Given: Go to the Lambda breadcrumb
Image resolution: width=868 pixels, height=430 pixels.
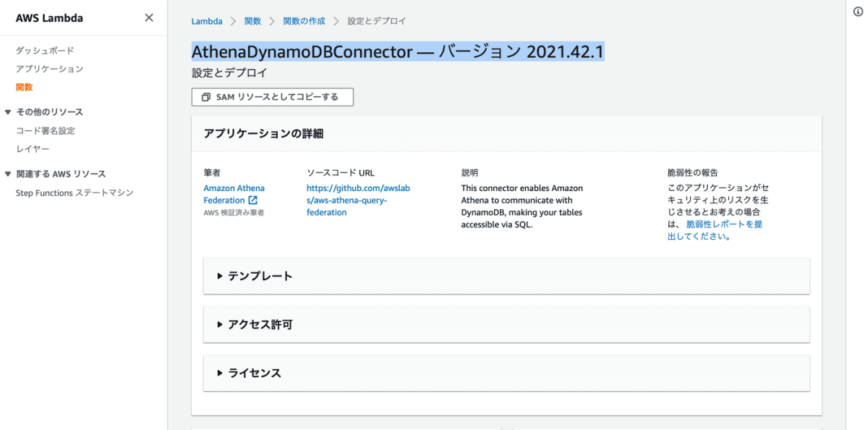Looking at the screenshot, I should click(207, 22).
